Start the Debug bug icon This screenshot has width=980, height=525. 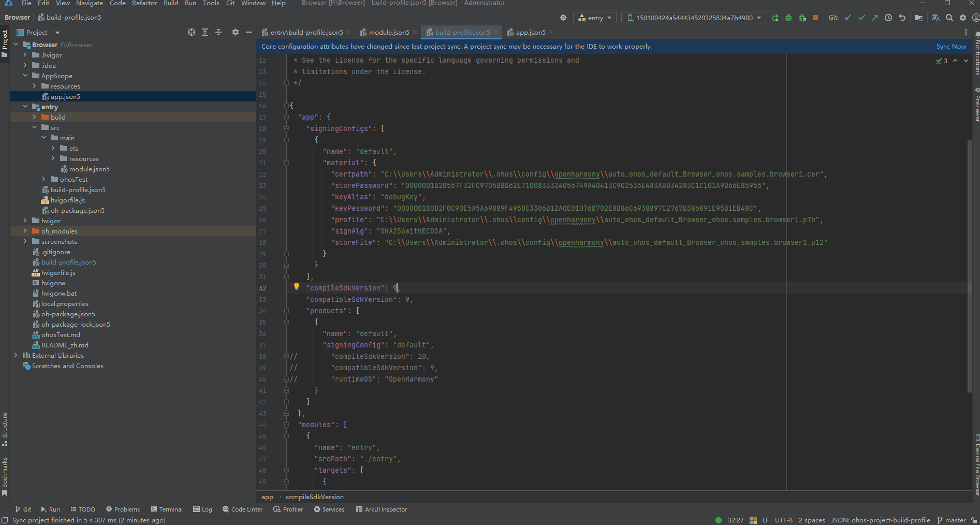(788, 18)
